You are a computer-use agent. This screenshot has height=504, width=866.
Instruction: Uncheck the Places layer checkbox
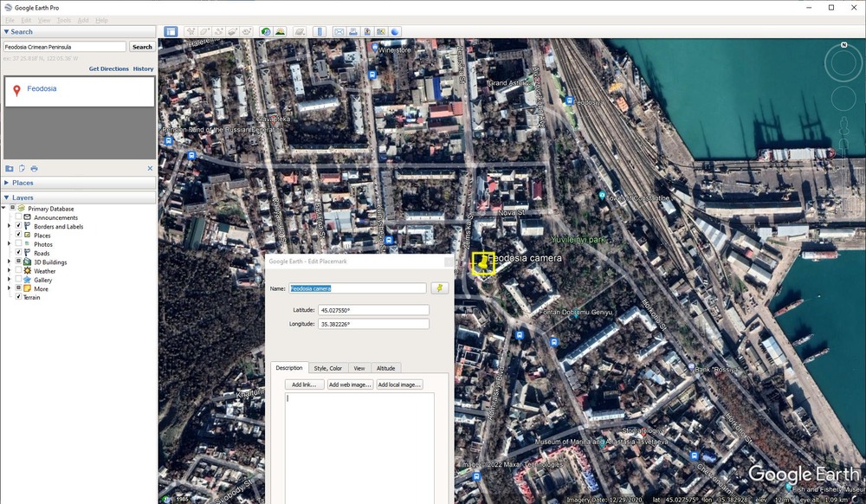(18, 235)
